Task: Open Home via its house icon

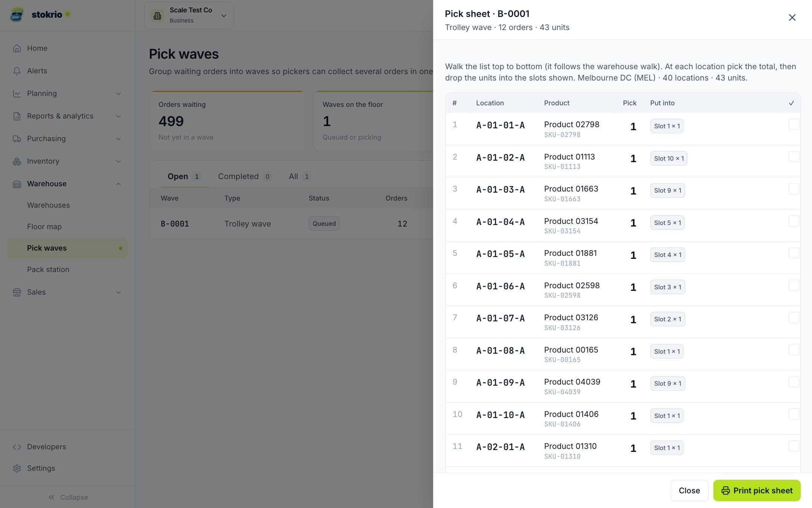Action: tap(17, 48)
